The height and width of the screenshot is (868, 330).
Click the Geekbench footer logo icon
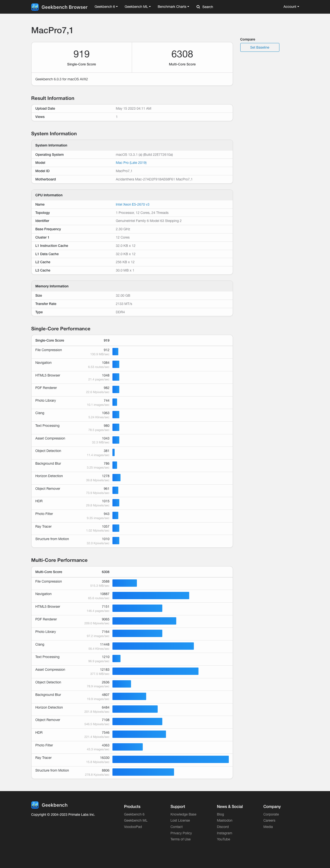[x=35, y=805]
